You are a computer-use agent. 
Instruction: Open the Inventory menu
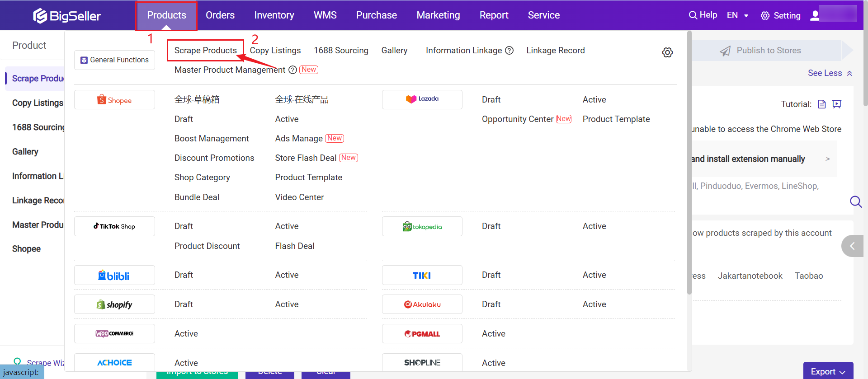tap(274, 15)
